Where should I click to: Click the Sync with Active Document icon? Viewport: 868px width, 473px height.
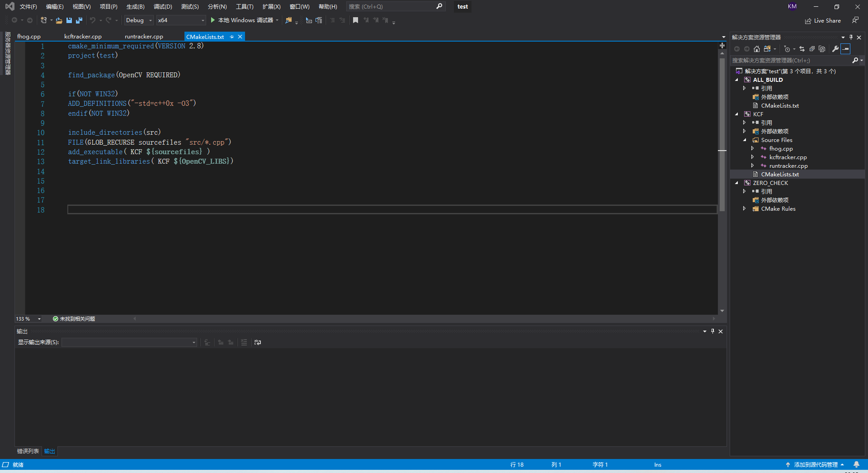pyautogui.click(x=802, y=49)
